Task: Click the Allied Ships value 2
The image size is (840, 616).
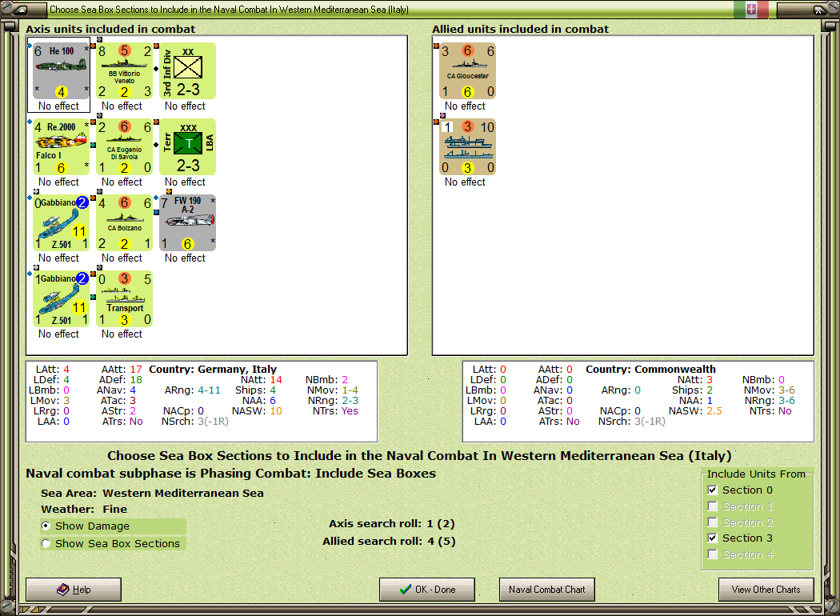Action: point(710,390)
